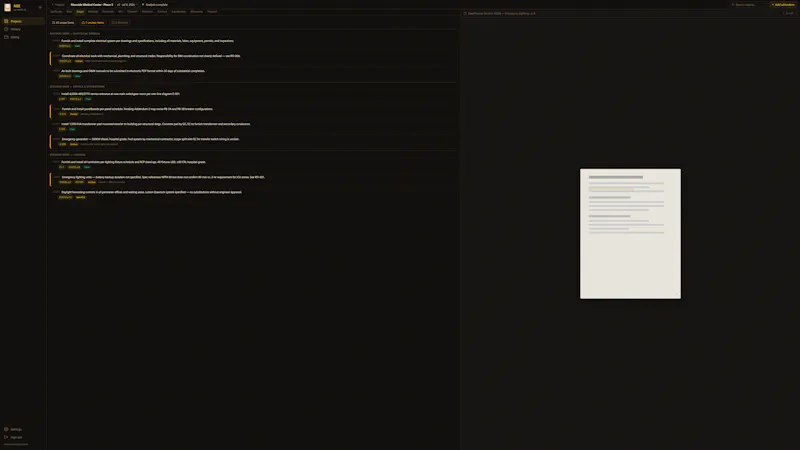The image size is (800, 450).
Task: Select 'Furnish and install complete electrical system' item
Action: tap(253, 43)
